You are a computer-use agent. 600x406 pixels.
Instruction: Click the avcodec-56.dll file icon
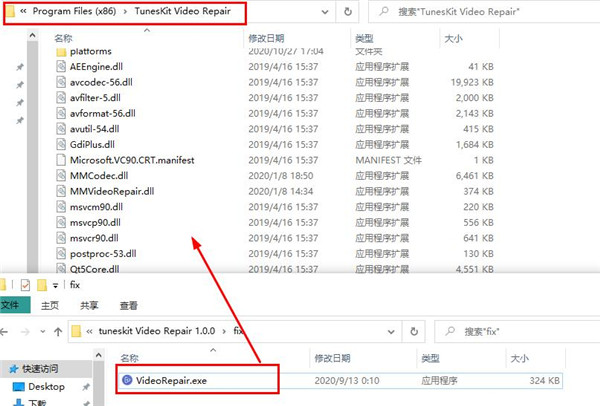coord(61,82)
